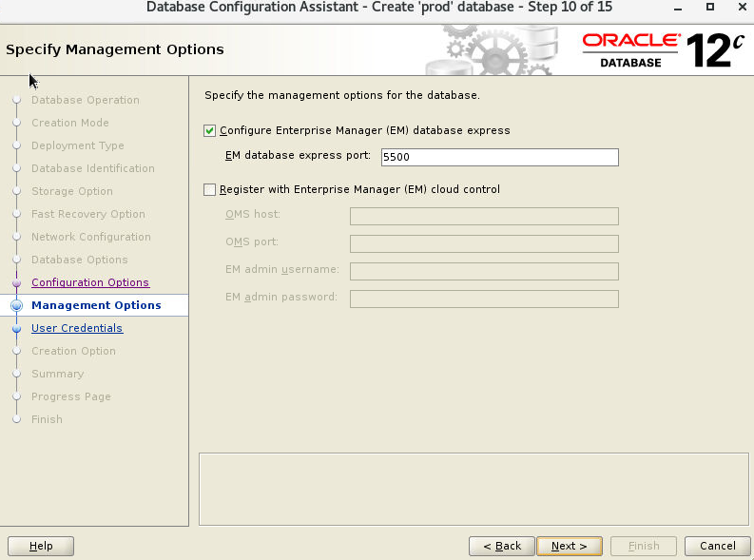754x560 pixels.
Task: Minimize the Database Configuration Assistant window
Action: (678, 8)
